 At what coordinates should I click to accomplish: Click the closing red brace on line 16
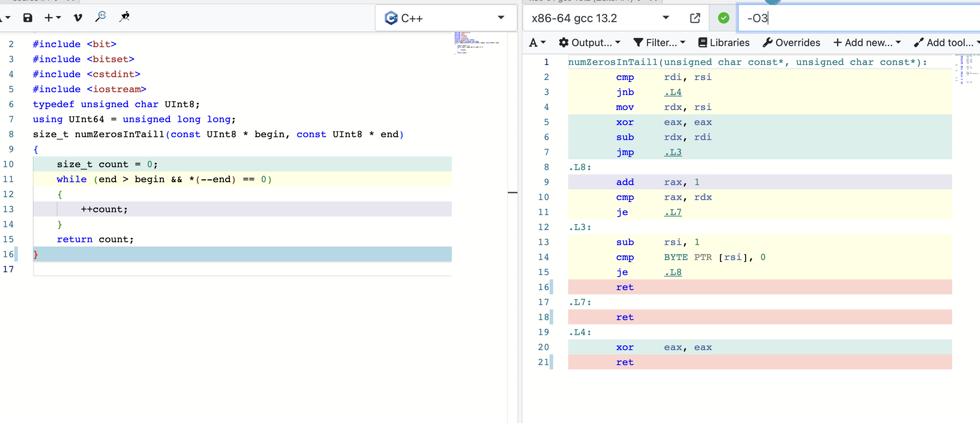[36, 254]
